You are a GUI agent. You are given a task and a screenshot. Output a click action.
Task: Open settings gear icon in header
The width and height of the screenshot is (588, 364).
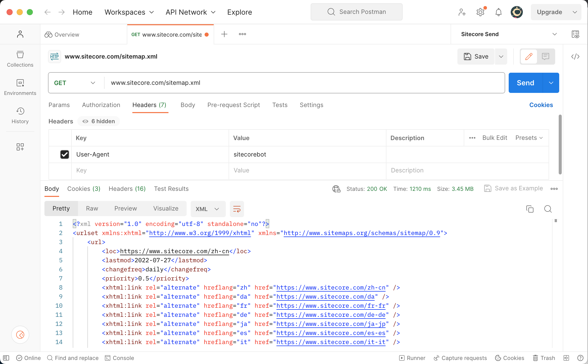coord(480,12)
